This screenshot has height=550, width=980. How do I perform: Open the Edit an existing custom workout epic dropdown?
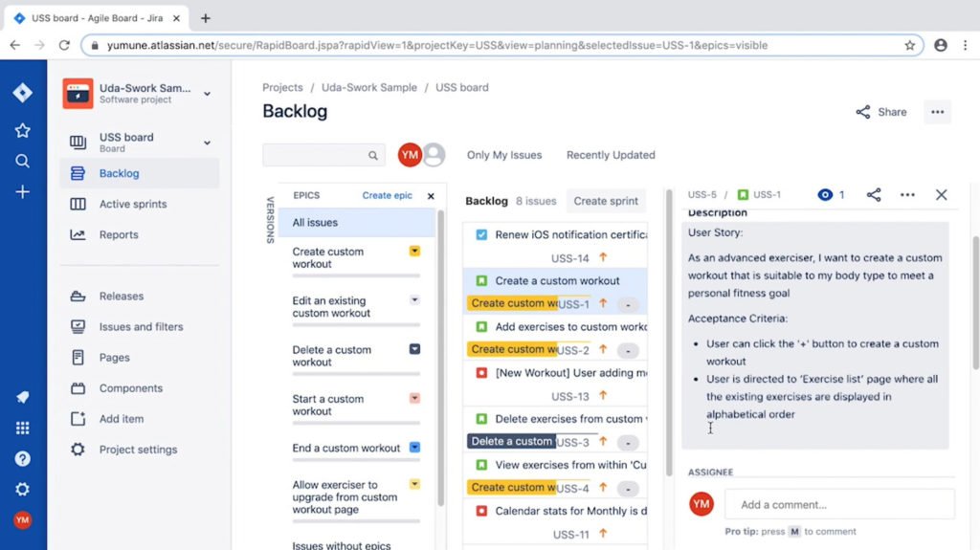click(x=414, y=300)
